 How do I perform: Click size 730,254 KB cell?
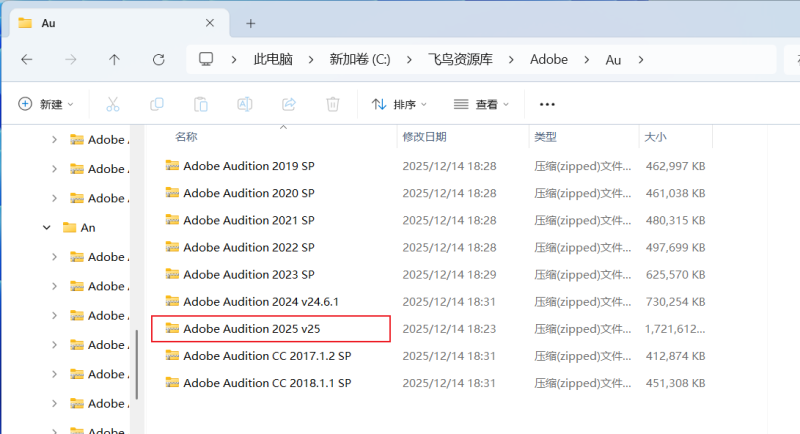[x=676, y=301]
